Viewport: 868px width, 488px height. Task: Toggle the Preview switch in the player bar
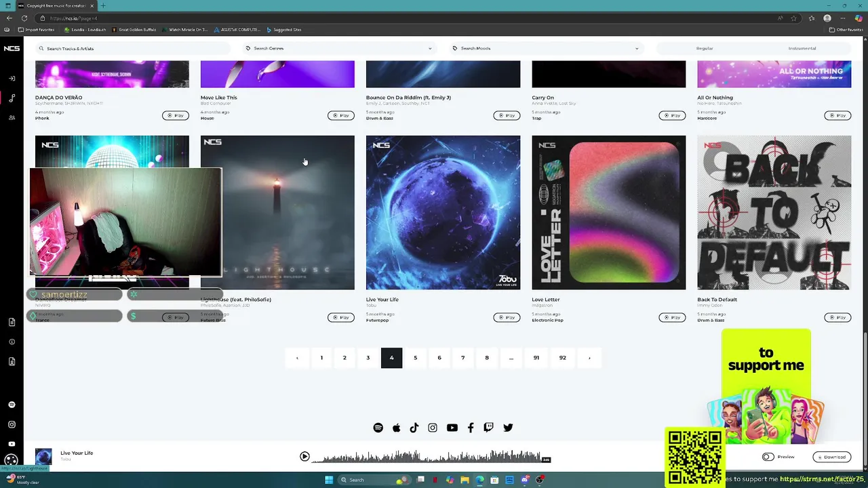[768, 457]
